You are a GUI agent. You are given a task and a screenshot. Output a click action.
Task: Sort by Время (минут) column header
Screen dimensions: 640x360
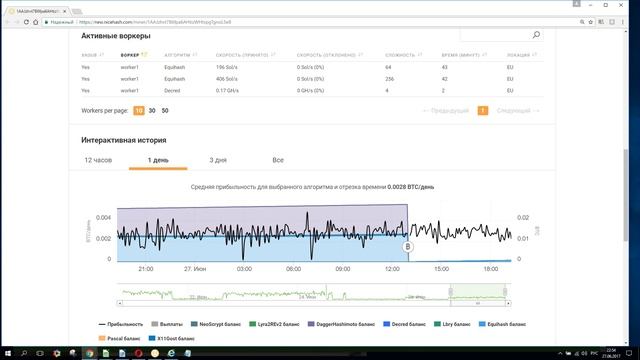click(x=465, y=55)
